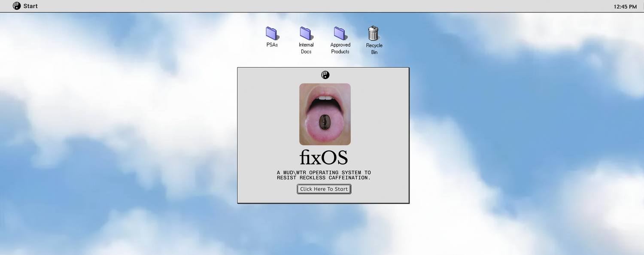This screenshot has width=644, height=255.
Task: Click the MUD\WTR operating system tagline
Action: point(324,175)
